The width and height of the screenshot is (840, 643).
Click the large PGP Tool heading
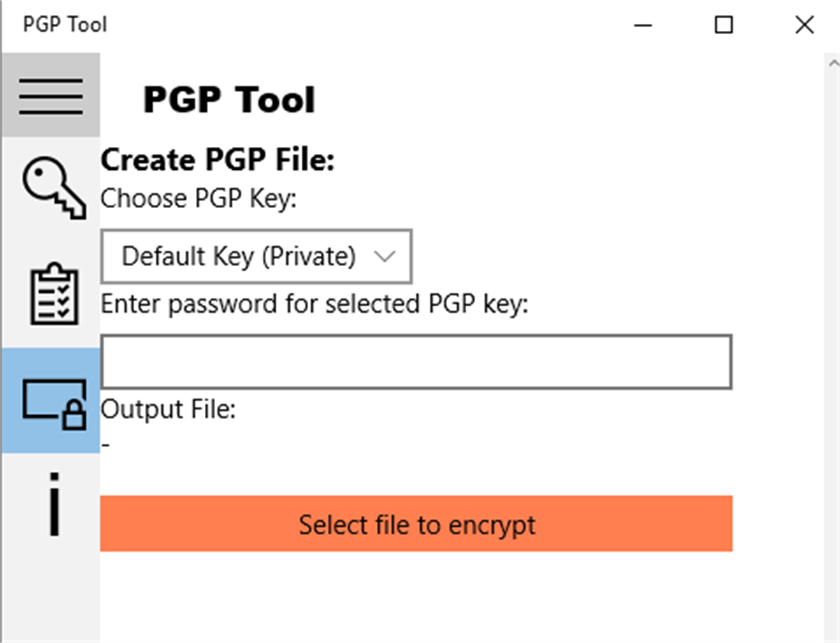click(x=229, y=100)
